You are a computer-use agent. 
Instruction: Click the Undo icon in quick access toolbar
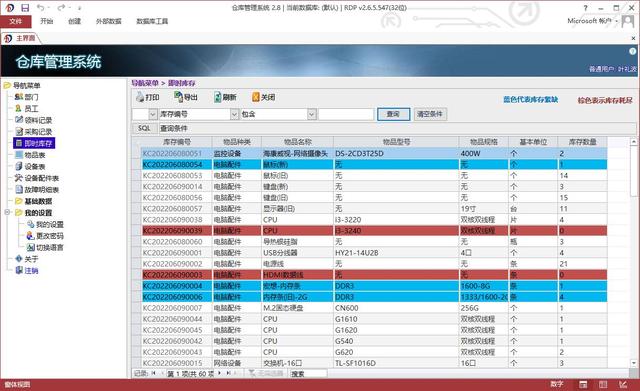[40, 8]
